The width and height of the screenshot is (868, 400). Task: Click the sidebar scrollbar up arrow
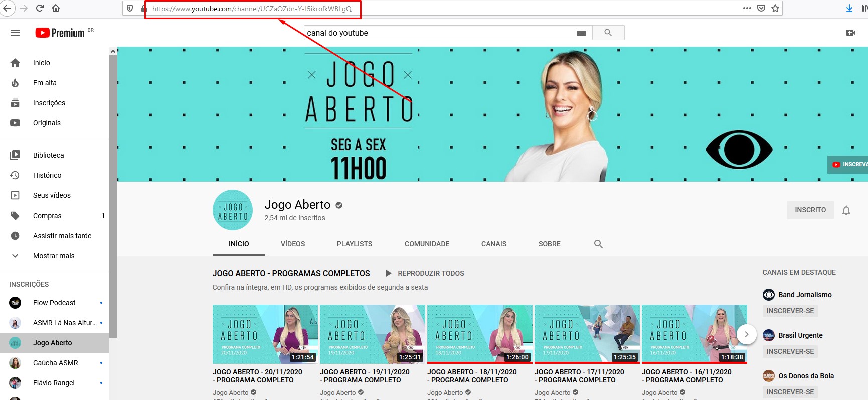113,51
